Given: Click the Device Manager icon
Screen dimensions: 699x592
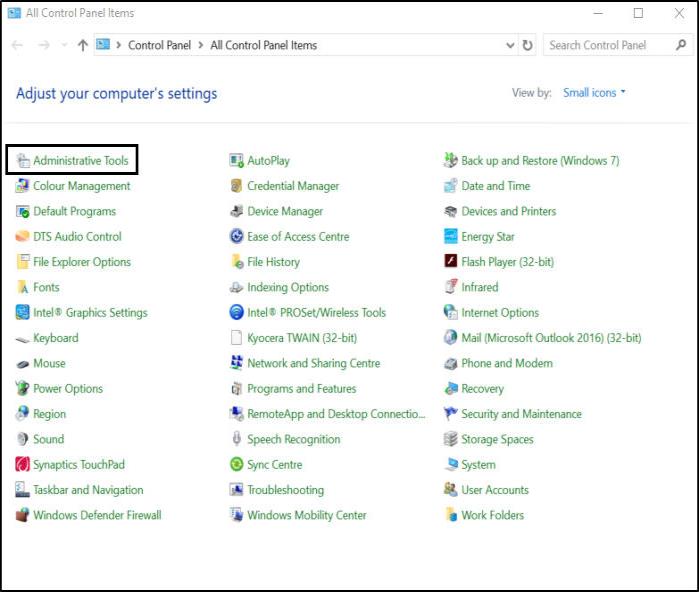Looking at the screenshot, I should [x=237, y=212].
